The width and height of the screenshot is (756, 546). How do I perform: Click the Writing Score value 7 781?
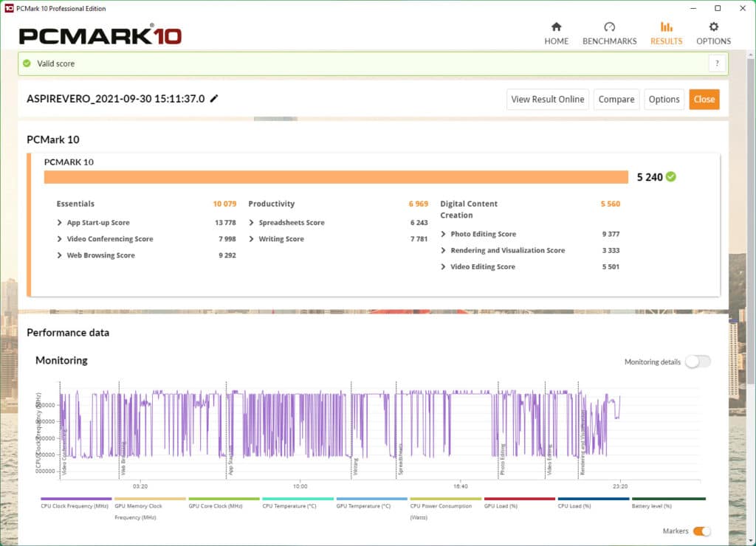coord(419,239)
